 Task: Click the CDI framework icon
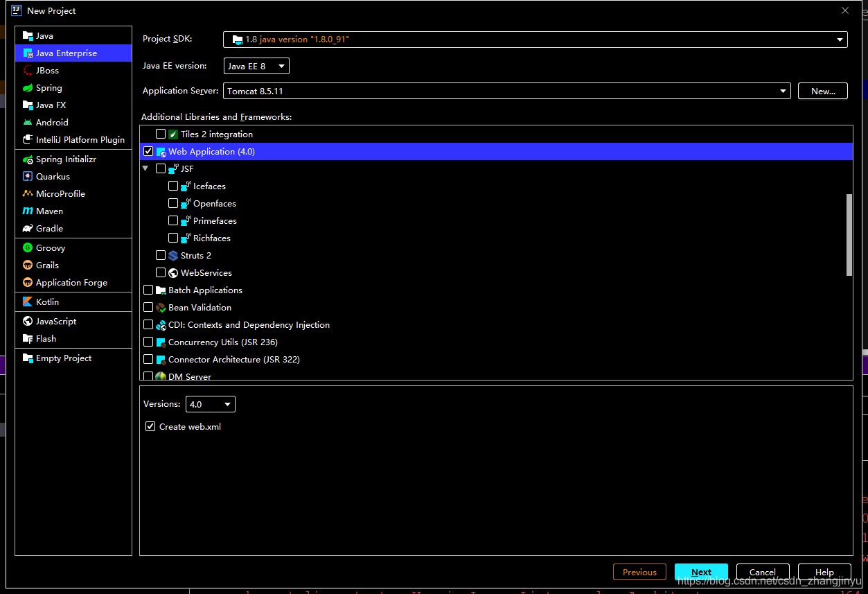pos(161,325)
